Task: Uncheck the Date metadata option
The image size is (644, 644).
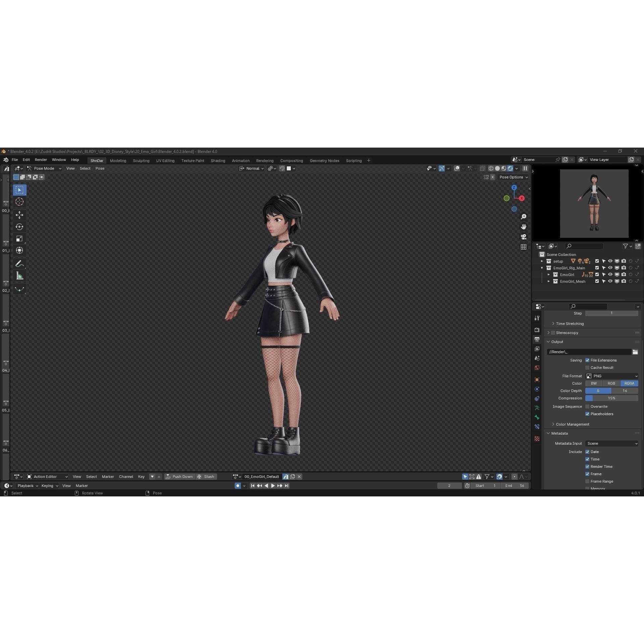Action: (588, 452)
